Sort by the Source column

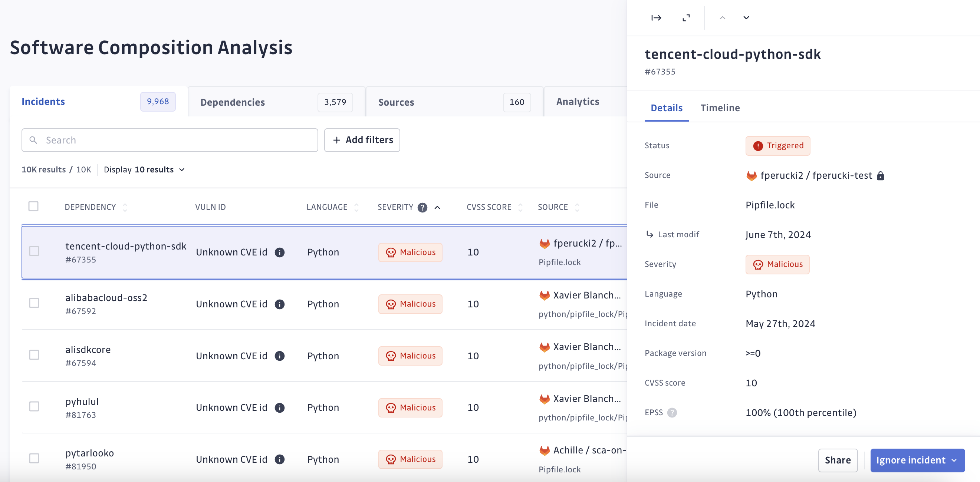point(577,207)
